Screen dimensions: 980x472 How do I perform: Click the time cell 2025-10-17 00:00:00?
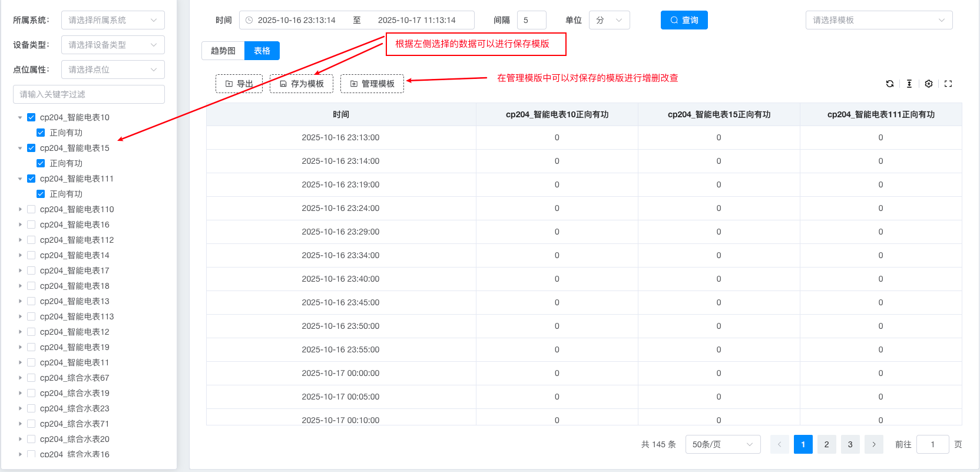pyautogui.click(x=340, y=373)
